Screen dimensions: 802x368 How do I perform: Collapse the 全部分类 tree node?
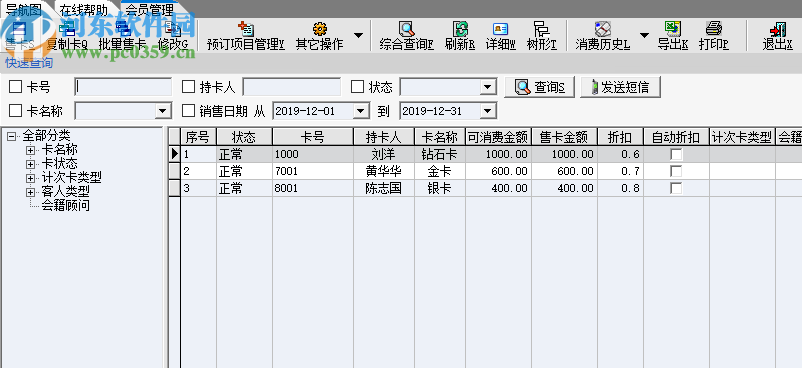(11, 136)
